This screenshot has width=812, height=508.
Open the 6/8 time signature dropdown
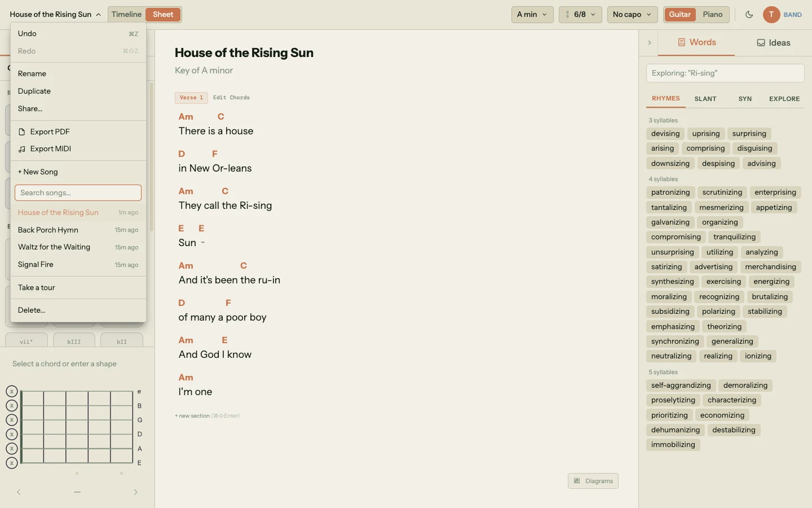pyautogui.click(x=580, y=15)
